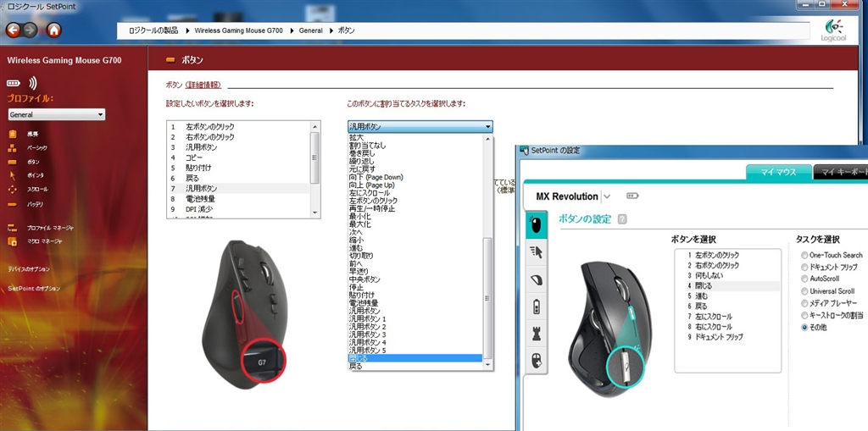
Task: Choose 閉じる in the open task dropdown list
Action: click(415, 358)
